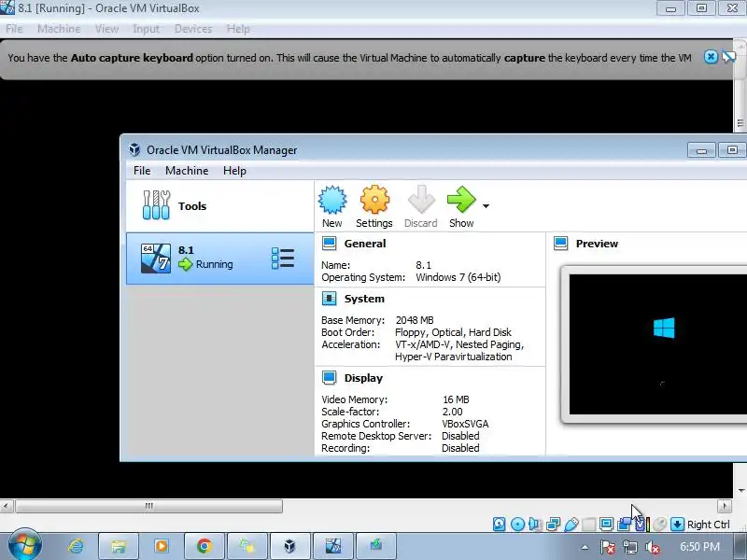Minimize the Oracle VM VirtualBox Manager window
Screen dimensions: 747x560
click(702, 150)
